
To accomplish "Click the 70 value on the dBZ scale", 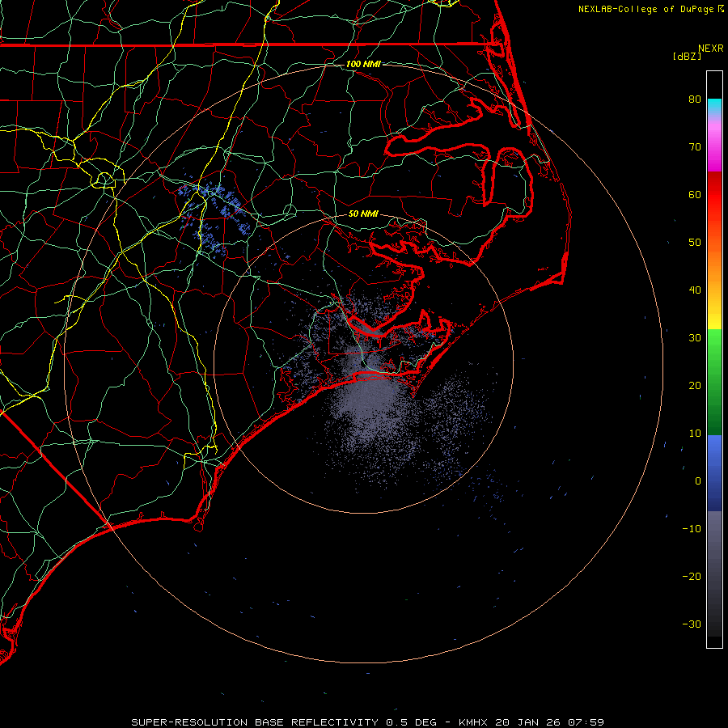I will point(695,146).
